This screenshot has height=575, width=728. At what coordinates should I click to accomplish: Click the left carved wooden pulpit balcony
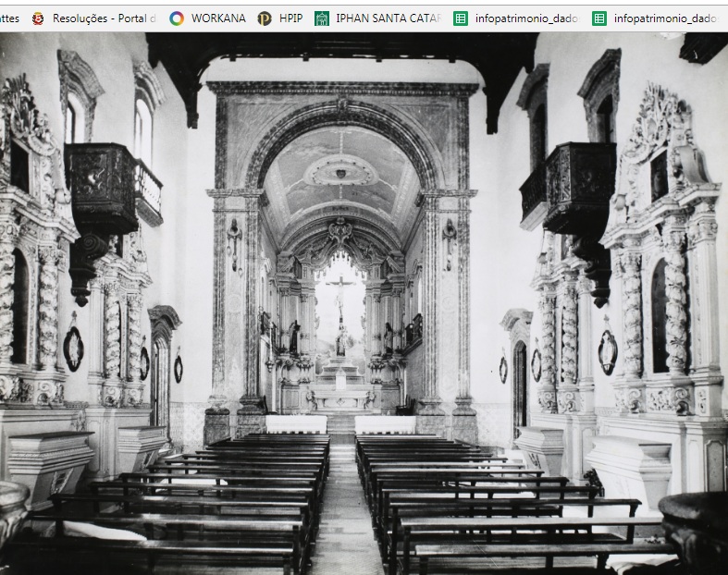tap(104, 188)
